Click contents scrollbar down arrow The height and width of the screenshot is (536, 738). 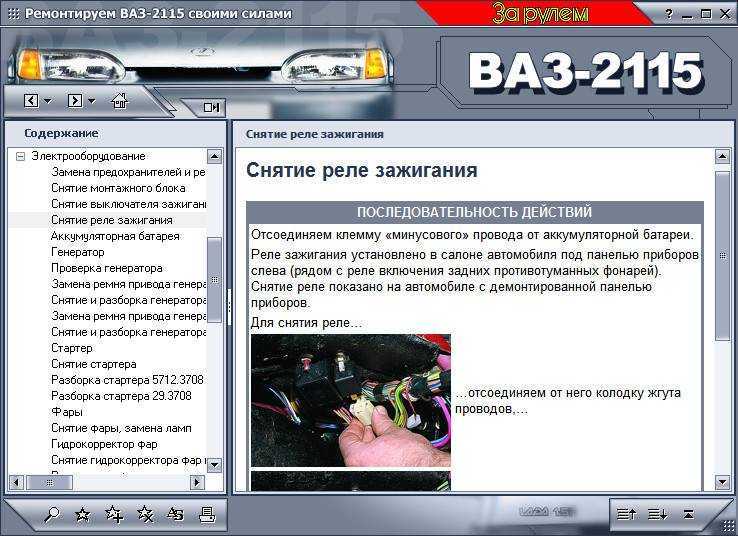click(214, 465)
